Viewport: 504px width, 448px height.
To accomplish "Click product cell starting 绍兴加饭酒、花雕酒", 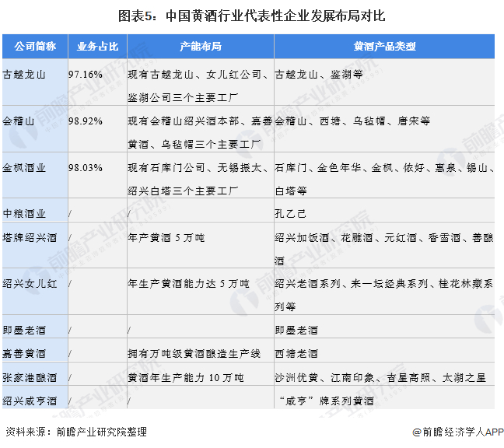I will pos(384,245).
